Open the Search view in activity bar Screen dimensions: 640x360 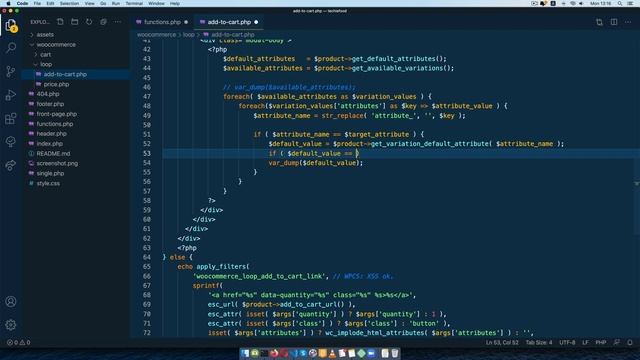(x=11, y=48)
